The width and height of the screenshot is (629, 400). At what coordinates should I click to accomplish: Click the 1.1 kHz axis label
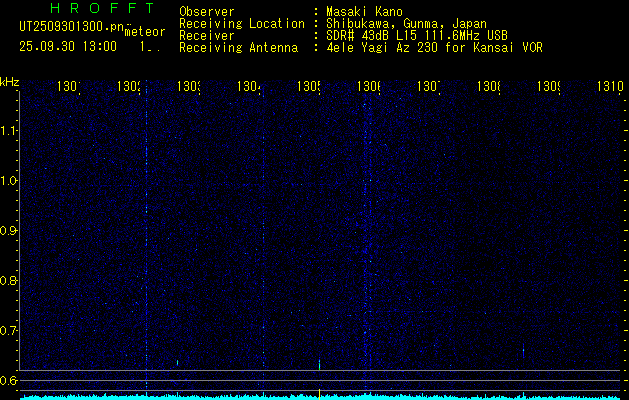9,130
